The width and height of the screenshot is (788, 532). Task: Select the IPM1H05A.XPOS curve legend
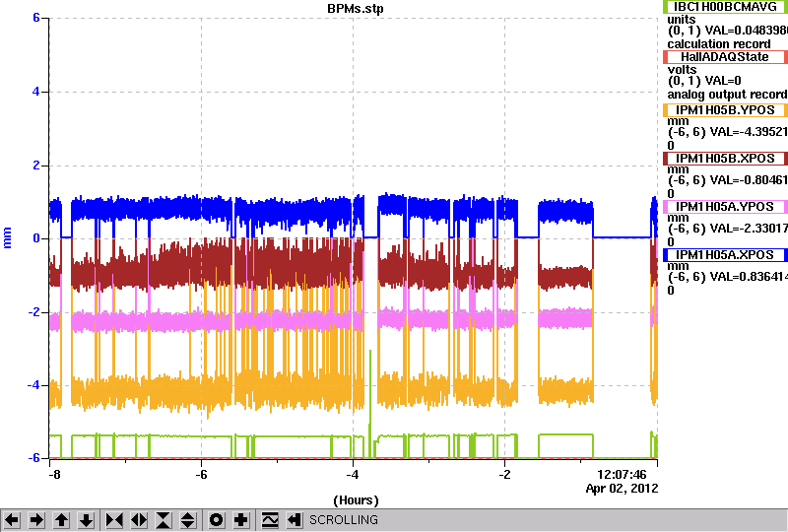pyautogui.click(x=725, y=255)
